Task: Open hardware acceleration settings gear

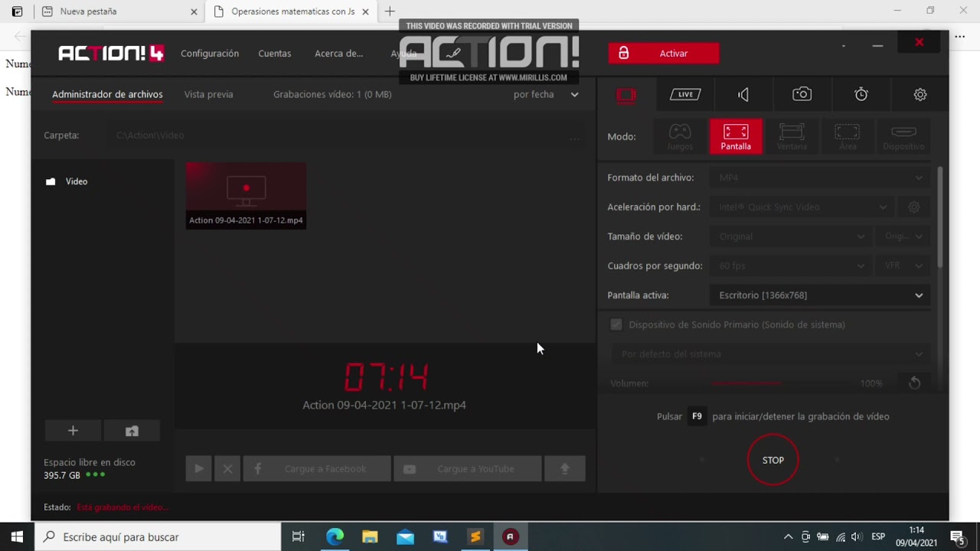Action: [x=913, y=207]
